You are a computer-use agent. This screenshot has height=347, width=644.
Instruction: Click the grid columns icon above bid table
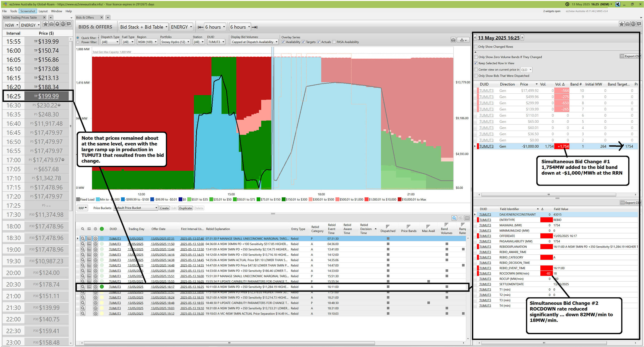pos(467,218)
